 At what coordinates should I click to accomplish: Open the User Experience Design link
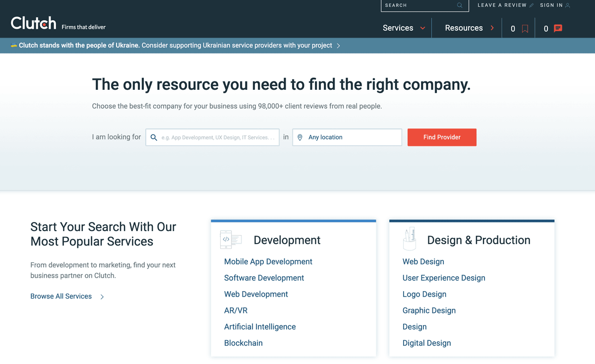(x=444, y=278)
